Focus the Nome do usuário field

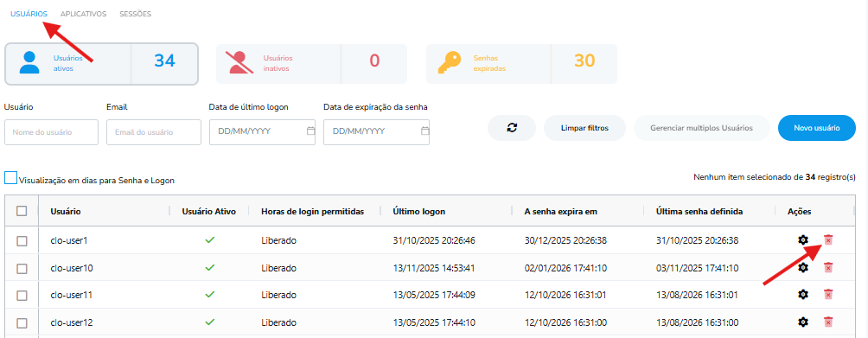tap(52, 132)
